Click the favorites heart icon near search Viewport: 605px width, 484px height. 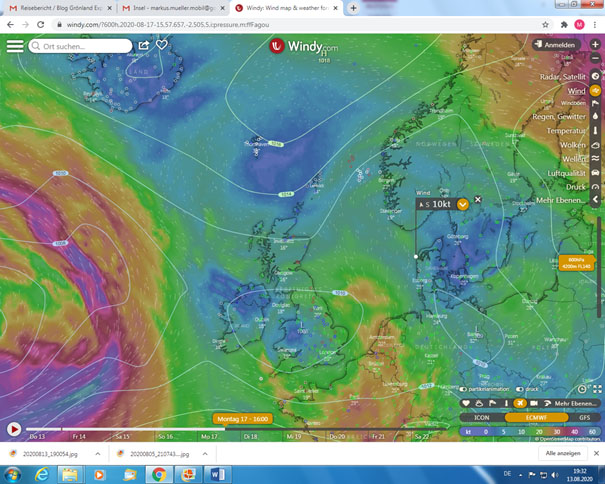pyautogui.click(x=162, y=45)
